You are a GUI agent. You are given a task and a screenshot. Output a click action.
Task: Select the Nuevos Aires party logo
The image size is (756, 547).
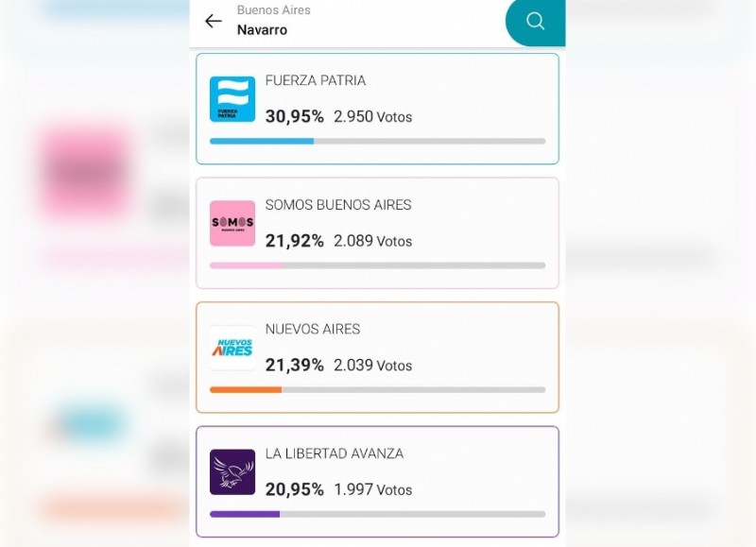[232, 348]
